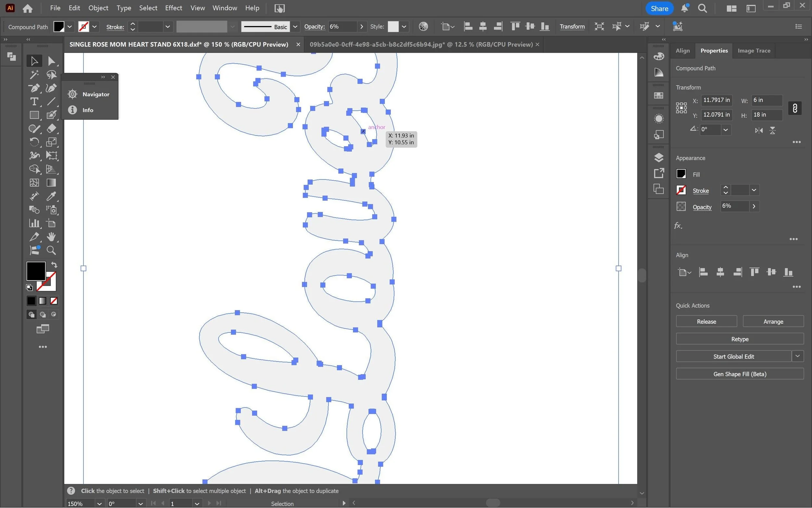Viewport: 812px width, 508px height.
Task: Expand the Opacity dropdown in Control bar
Action: point(362,27)
